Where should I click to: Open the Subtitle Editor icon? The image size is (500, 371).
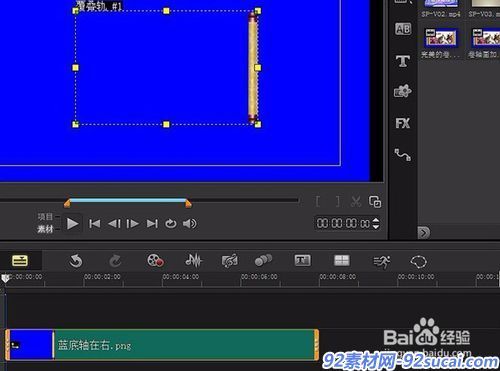coord(303,260)
